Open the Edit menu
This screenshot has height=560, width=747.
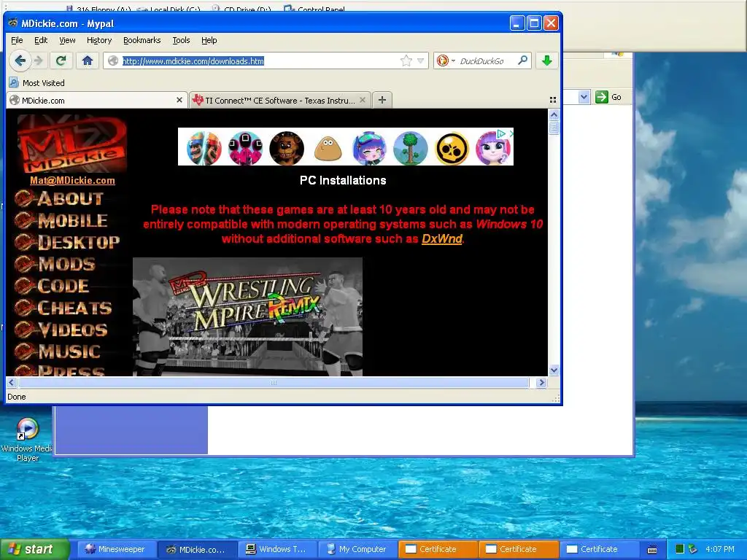point(41,40)
